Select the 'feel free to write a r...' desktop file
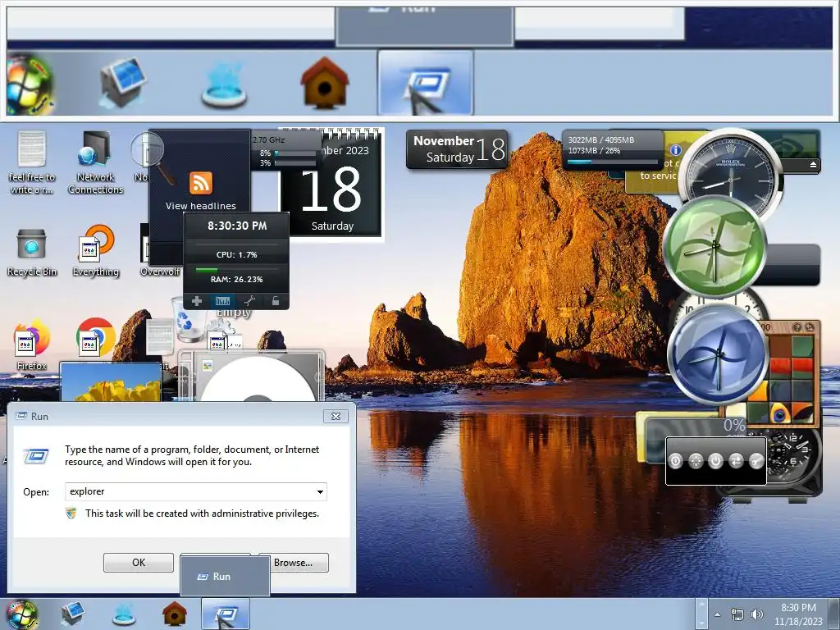Screen dimensions: 840x630 coord(32,162)
